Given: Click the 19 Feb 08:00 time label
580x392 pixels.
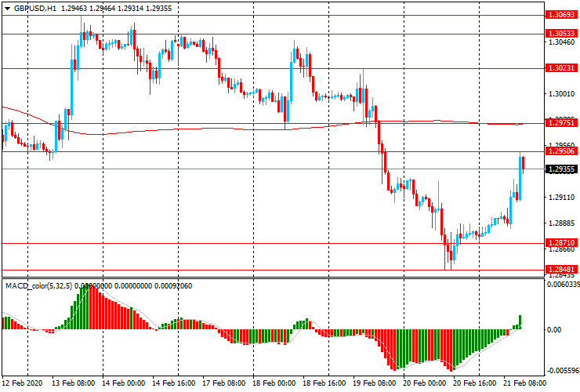Looking at the screenshot, I should point(375,383).
